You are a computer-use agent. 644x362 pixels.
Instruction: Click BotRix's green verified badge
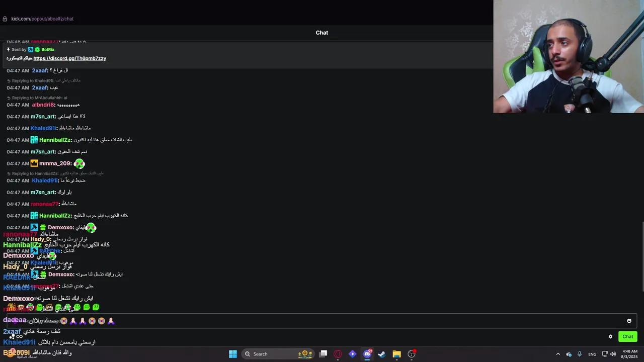[37, 49]
